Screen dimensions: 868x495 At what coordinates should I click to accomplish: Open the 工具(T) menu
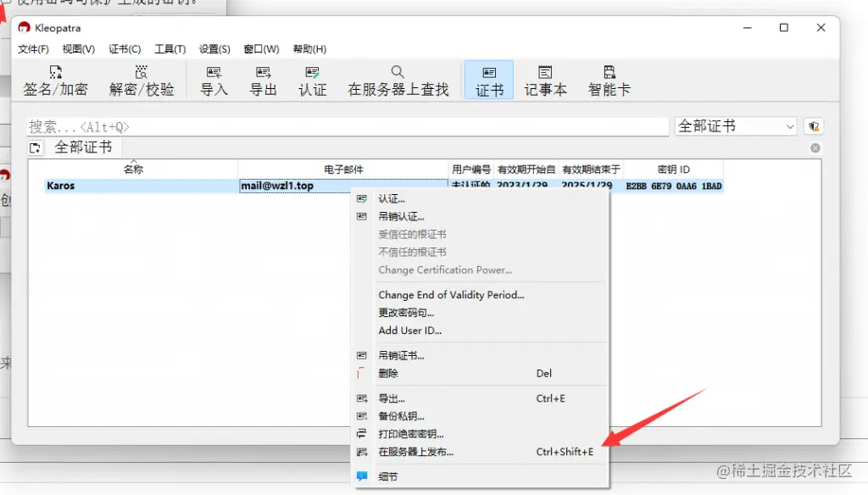click(170, 49)
